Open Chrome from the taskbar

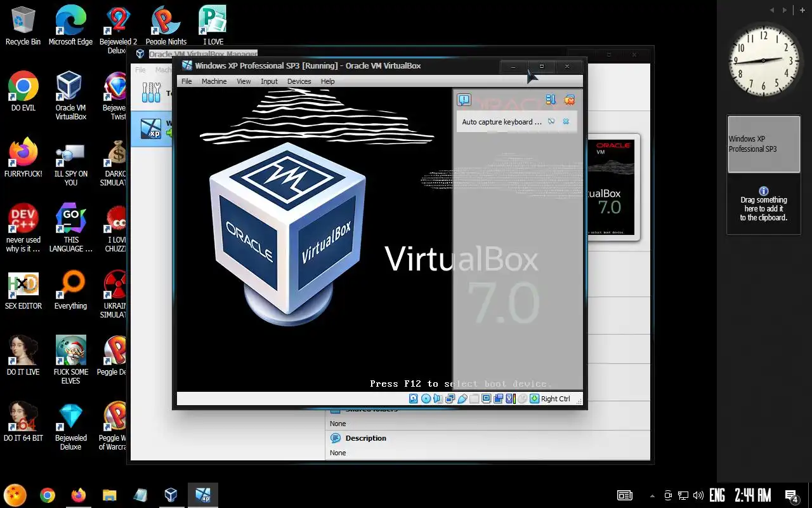pos(47,495)
